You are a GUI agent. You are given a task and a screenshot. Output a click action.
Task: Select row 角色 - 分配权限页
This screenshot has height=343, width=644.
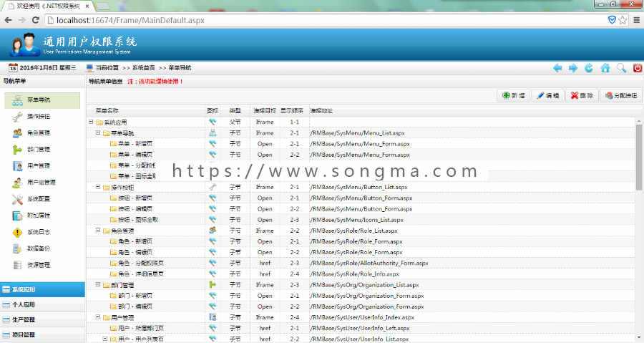pos(362,263)
